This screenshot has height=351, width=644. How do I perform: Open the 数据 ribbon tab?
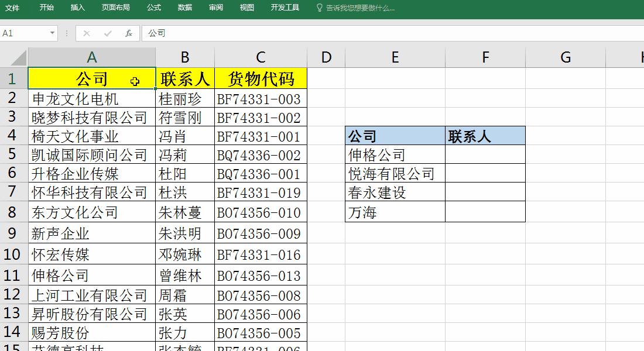point(183,8)
